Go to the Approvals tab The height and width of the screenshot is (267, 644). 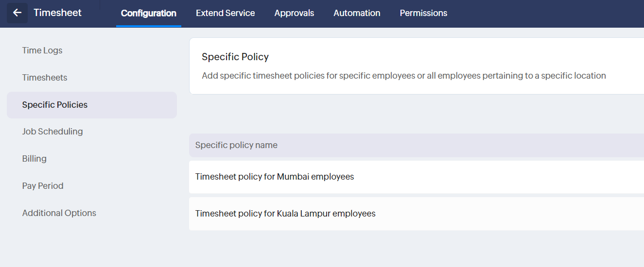tap(294, 13)
